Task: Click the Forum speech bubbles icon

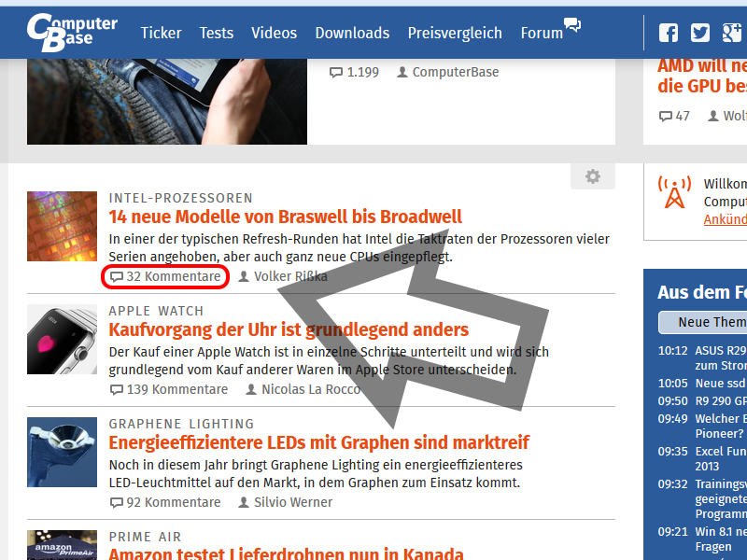Action: [x=572, y=24]
